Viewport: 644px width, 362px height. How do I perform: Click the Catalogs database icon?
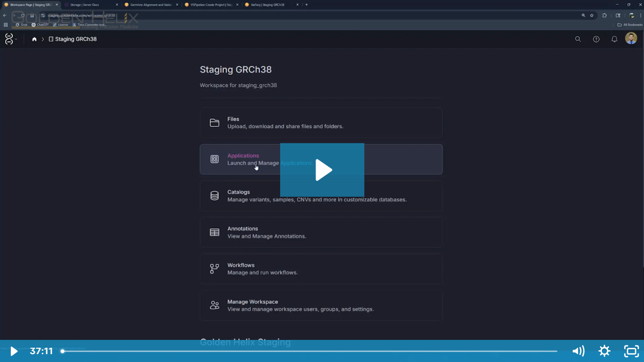pos(215,196)
